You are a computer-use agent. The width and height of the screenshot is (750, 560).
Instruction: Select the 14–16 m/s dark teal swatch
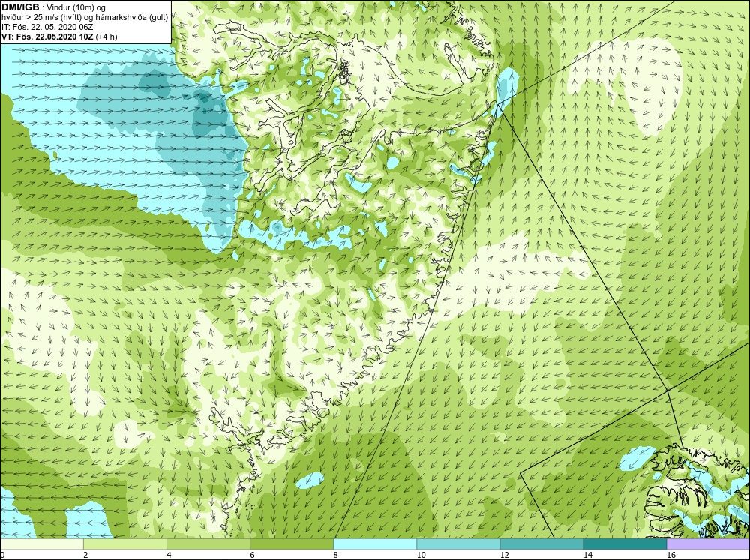[624, 544]
